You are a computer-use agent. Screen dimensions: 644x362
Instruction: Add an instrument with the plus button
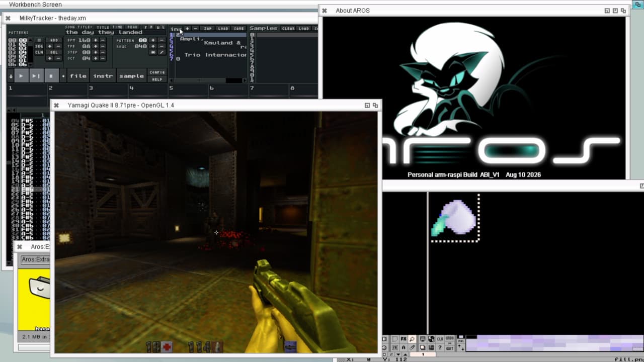(187, 29)
